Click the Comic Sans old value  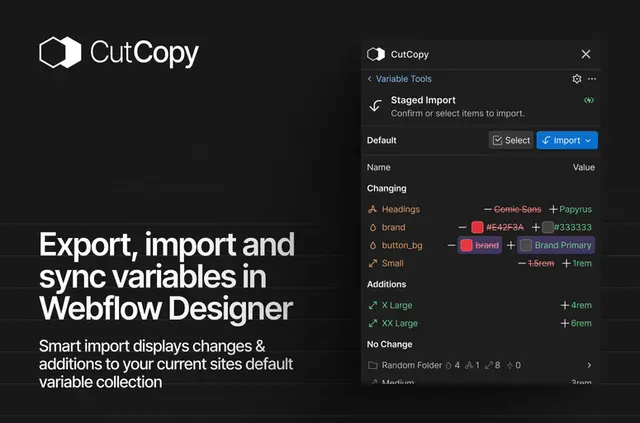[517, 209]
